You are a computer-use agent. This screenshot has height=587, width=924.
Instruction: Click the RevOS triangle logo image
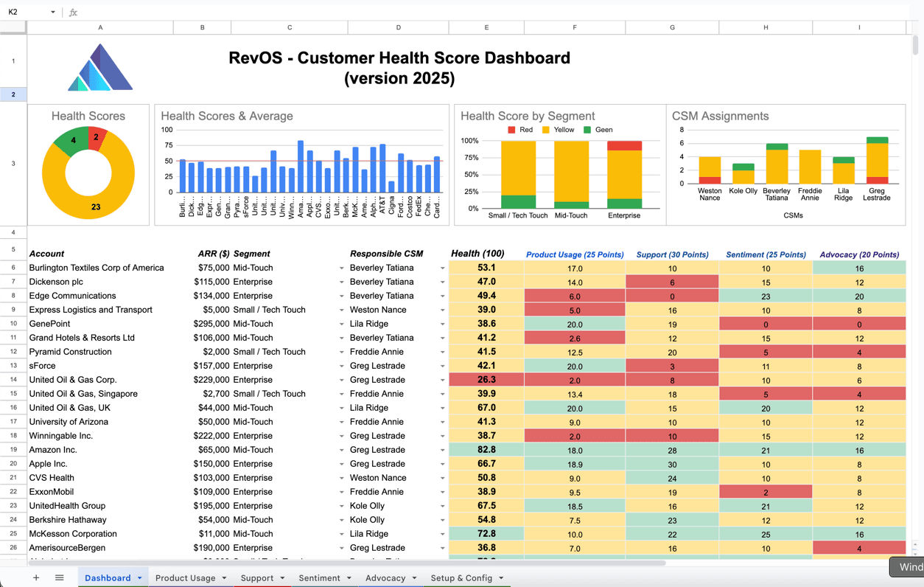(100, 68)
